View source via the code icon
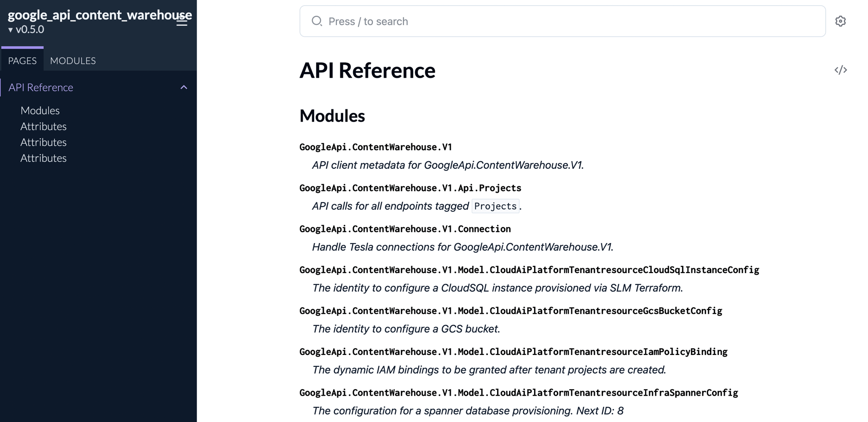The width and height of the screenshot is (868, 422). (840, 70)
